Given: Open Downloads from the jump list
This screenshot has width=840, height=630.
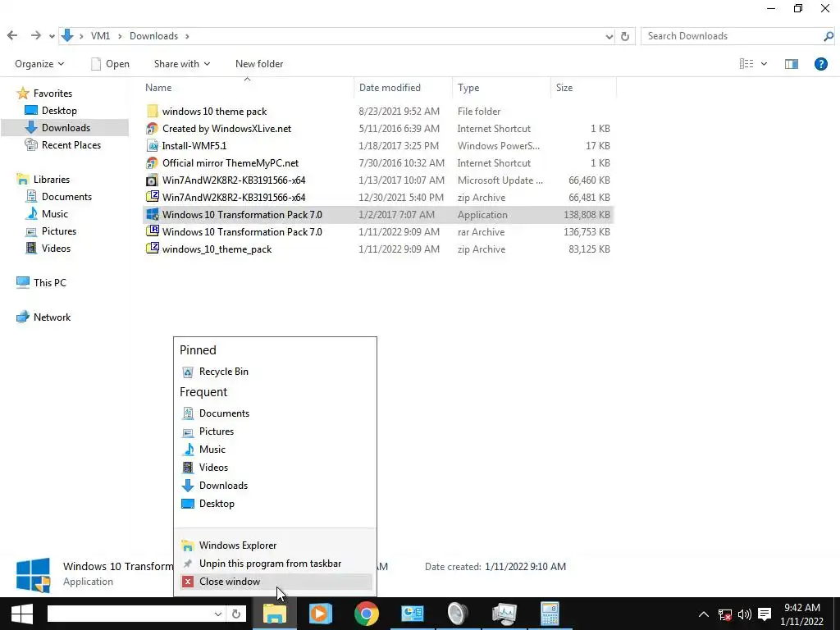Looking at the screenshot, I should tap(276, 486).
